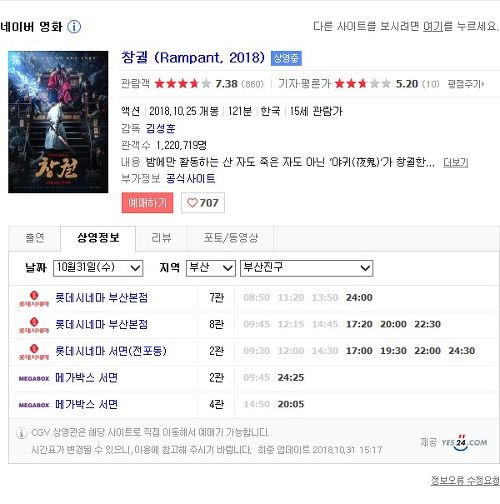Viewport: 500px width, 504px height.
Task: Select the 20:05 showtime at 메가박스 서면
Action: click(x=291, y=404)
